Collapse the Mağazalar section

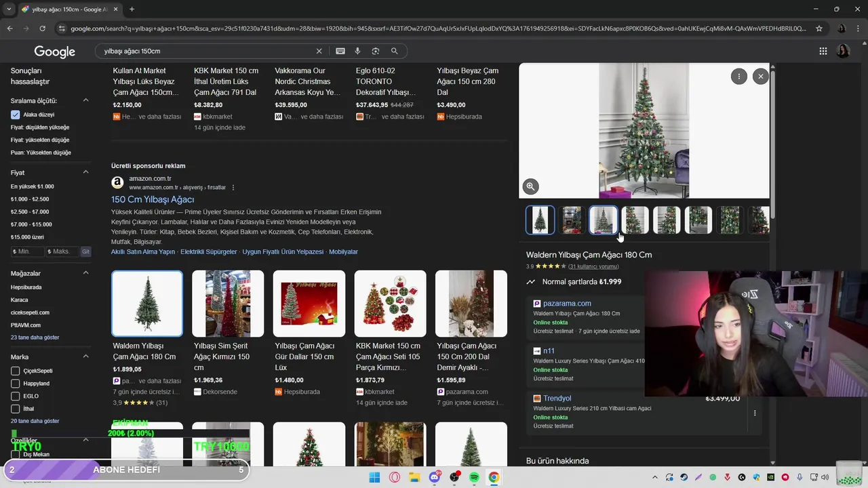click(x=85, y=273)
